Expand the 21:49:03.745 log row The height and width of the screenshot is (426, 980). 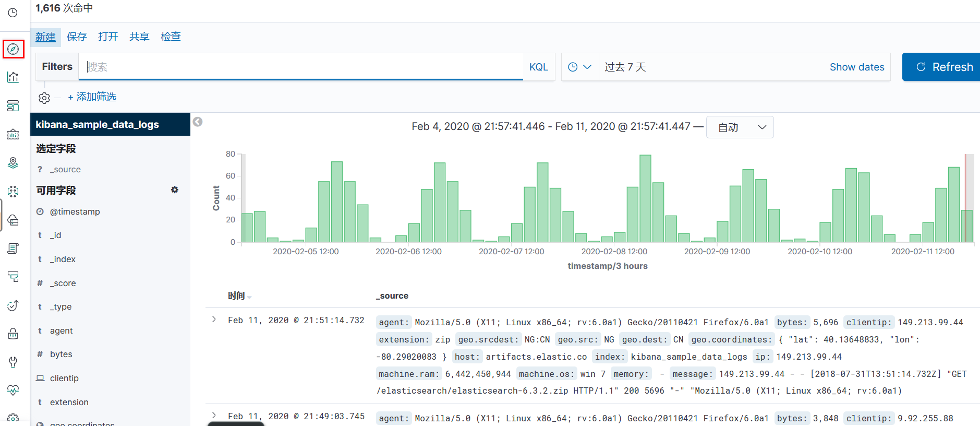point(214,415)
